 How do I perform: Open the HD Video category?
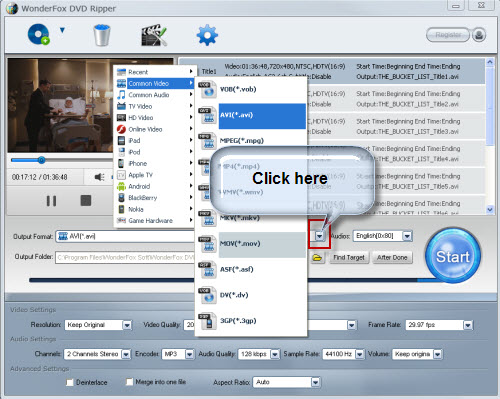click(x=155, y=117)
